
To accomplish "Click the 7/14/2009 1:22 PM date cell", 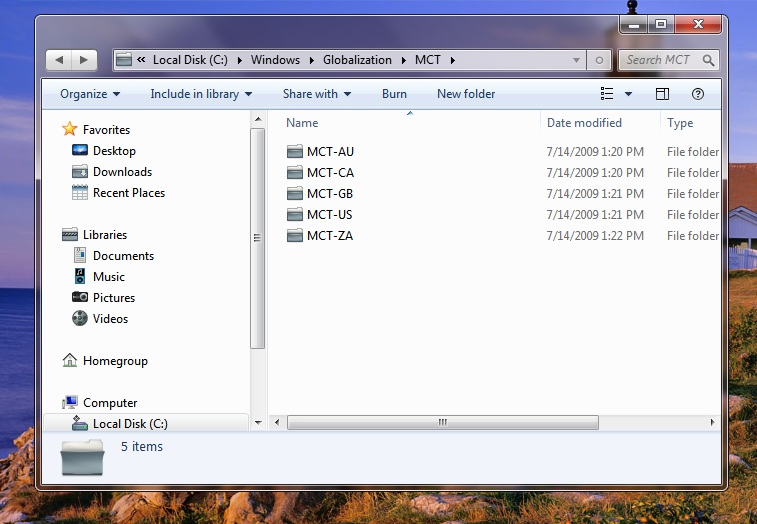I will pyautogui.click(x=595, y=236).
